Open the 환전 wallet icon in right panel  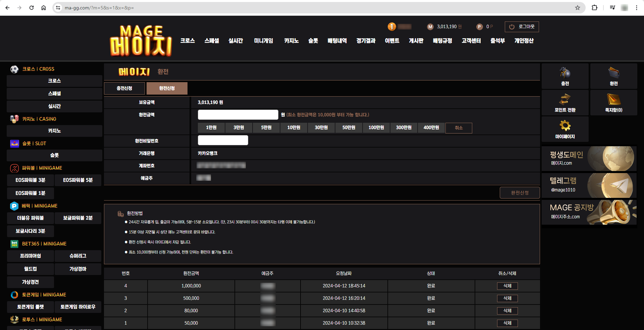614,73
